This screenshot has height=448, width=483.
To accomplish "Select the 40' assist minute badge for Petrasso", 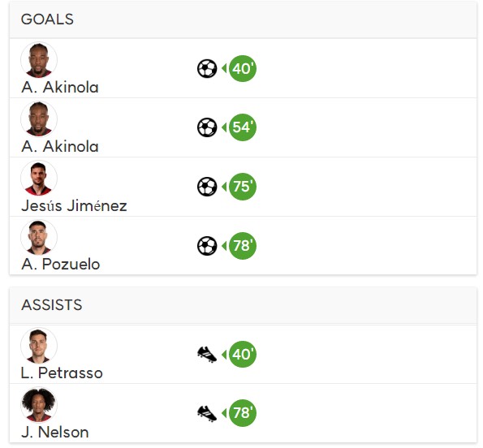I will (x=243, y=355).
